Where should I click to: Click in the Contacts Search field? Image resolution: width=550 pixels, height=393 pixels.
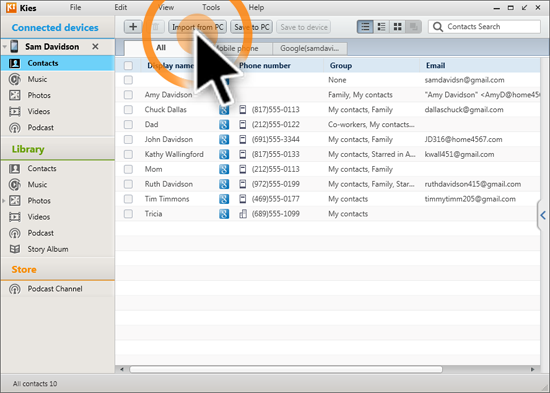484,27
